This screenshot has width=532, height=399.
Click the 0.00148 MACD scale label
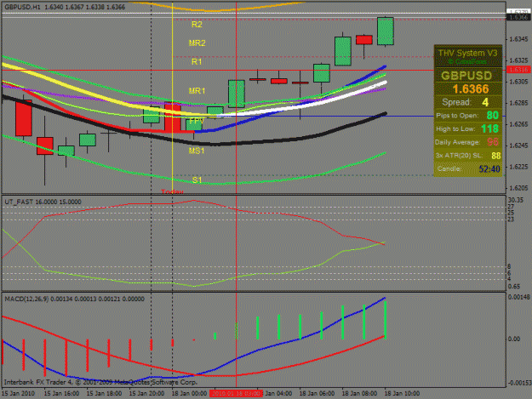[x=518, y=297]
